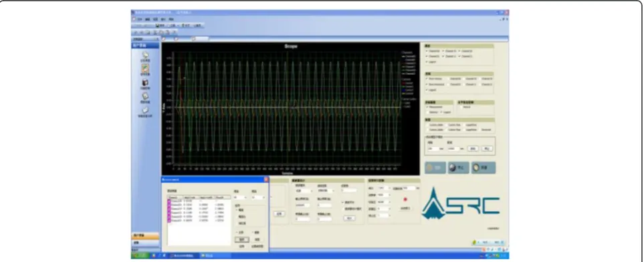The width and height of the screenshot is (644, 262).
Task: Open the third sidebar icon with dark box
Action: point(145,82)
